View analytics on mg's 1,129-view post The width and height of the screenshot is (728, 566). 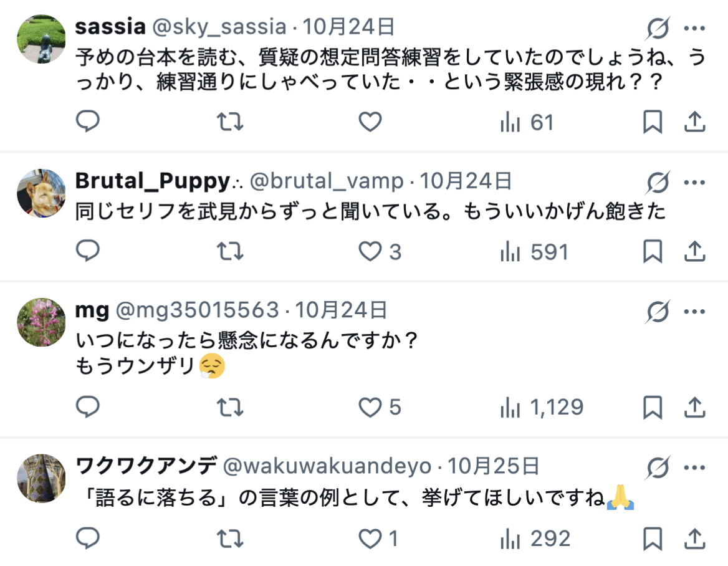(542, 408)
